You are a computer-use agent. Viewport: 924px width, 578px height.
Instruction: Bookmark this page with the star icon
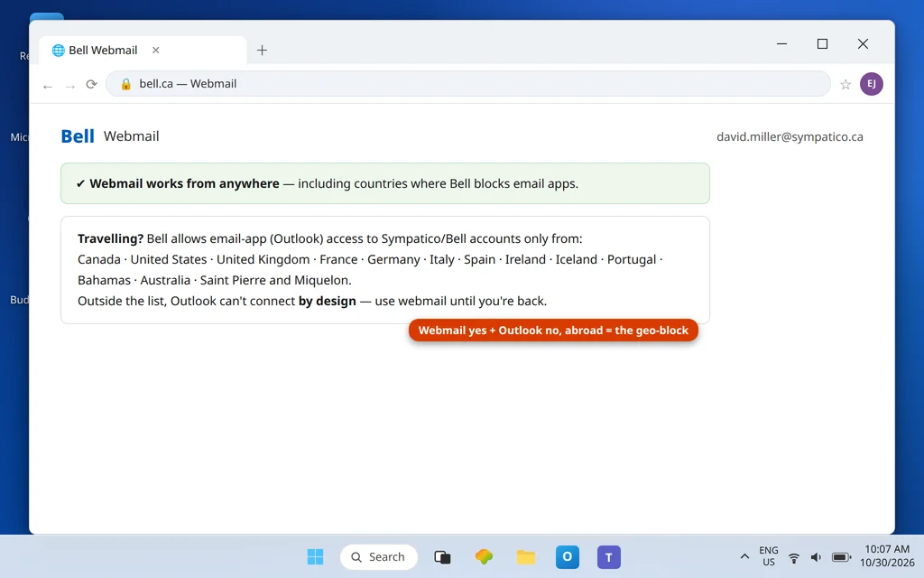tap(845, 84)
